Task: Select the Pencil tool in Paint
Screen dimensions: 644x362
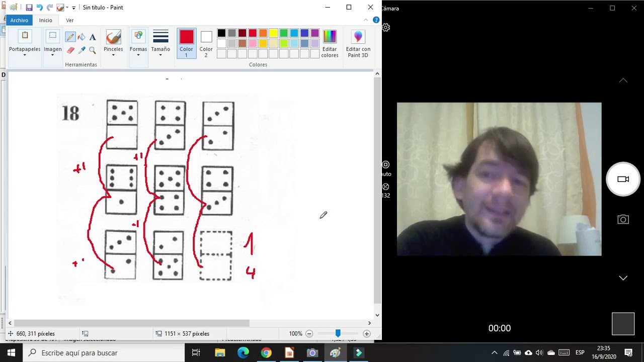Action: pyautogui.click(x=70, y=37)
